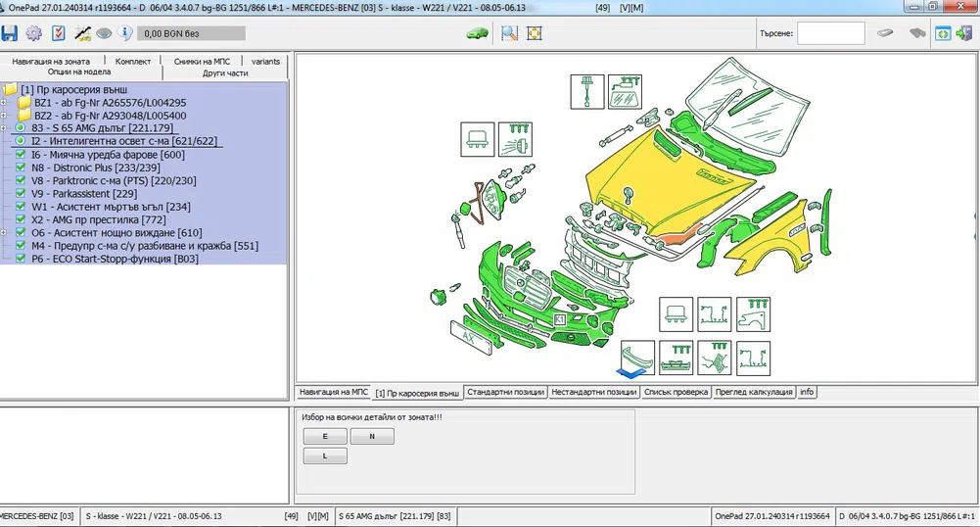Expand the 83 - S 65 AMG node
The width and height of the screenshot is (980, 527).
pos(3,128)
